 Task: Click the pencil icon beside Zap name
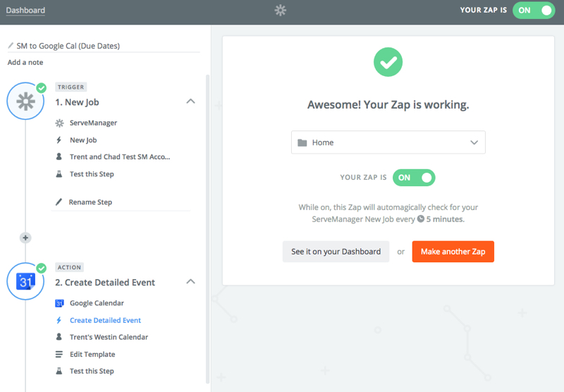[x=11, y=46]
